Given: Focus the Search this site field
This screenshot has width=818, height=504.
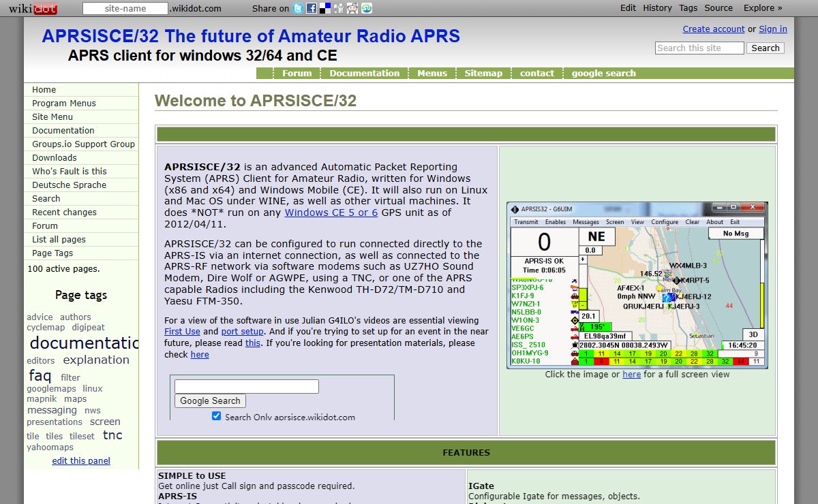Looking at the screenshot, I should [x=699, y=48].
